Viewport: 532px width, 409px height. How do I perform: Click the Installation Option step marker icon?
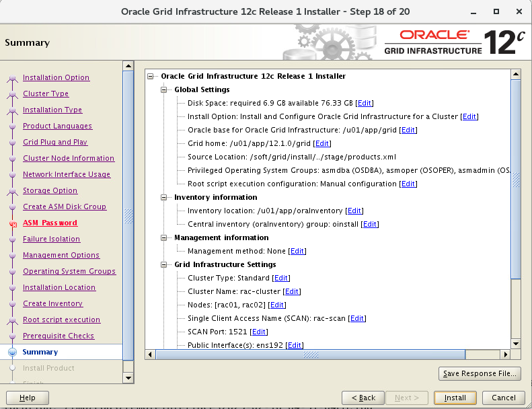(13, 79)
